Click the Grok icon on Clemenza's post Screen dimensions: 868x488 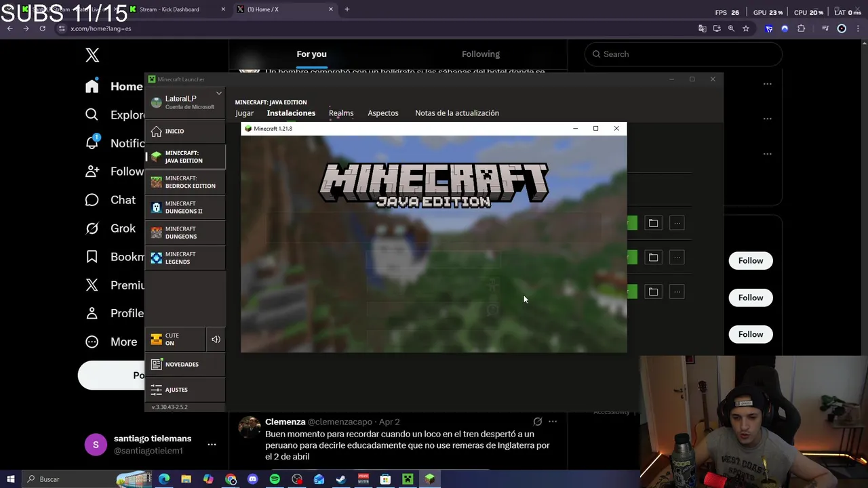537,422
